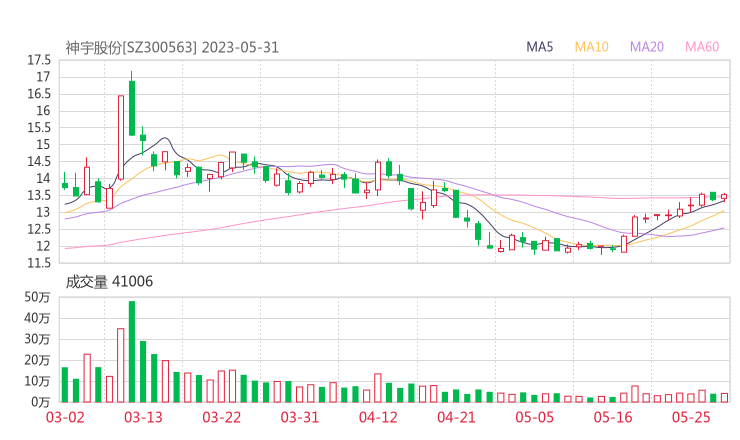Viewport: 740px width, 440px height.
Task: Click the 成交量 41006 volume label
Action: pyautogui.click(x=109, y=282)
